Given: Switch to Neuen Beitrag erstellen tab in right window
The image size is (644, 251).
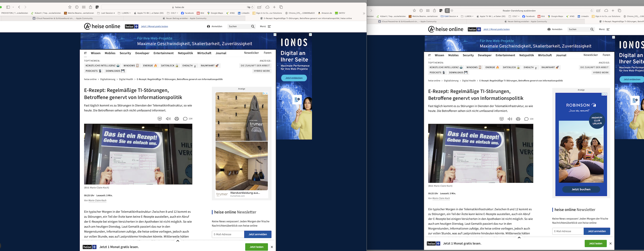Looking at the screenshot, I should click(x=526, y=21).
